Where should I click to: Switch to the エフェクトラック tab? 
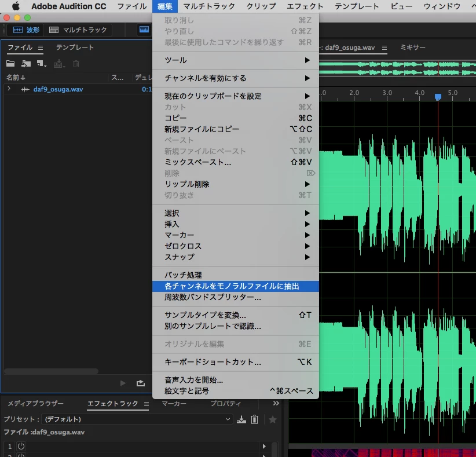112,403
